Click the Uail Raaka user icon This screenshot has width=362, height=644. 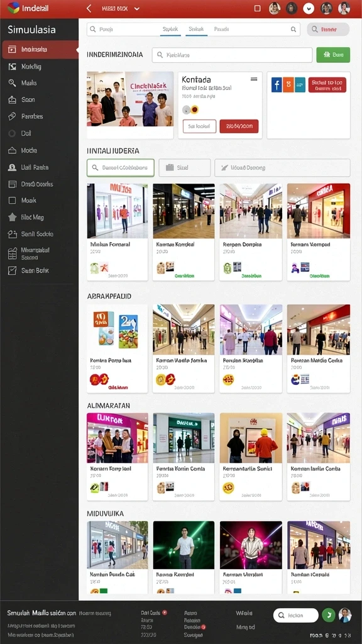coord(13,167)
